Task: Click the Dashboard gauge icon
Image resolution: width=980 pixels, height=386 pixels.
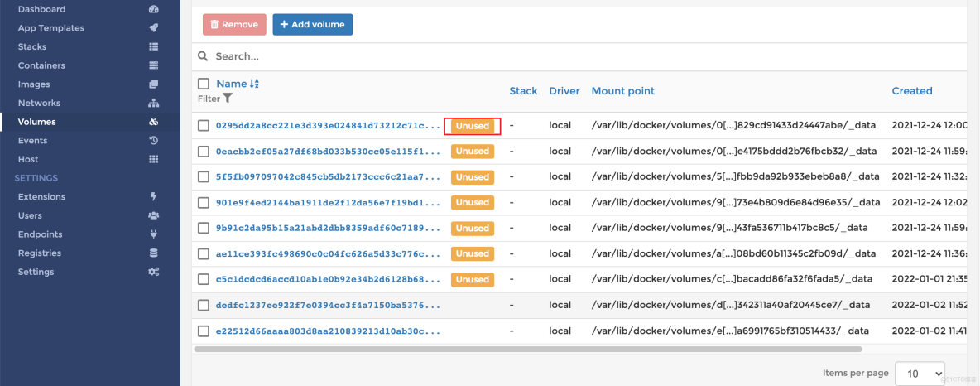Action: (x=154, y=9)
